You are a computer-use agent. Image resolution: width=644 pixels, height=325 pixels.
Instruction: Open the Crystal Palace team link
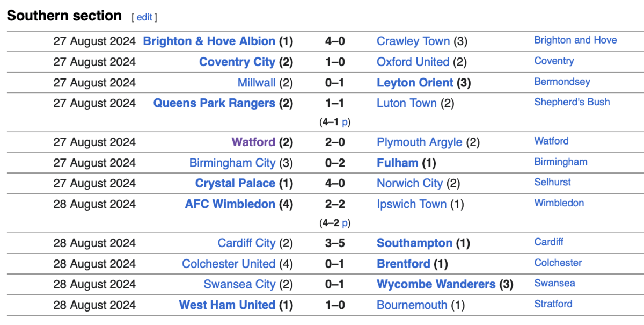[x=235, y=184]
